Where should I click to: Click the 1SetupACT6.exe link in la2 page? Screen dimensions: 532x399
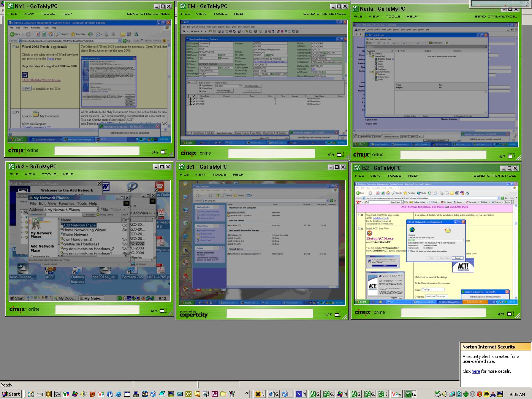coord(380,239)
